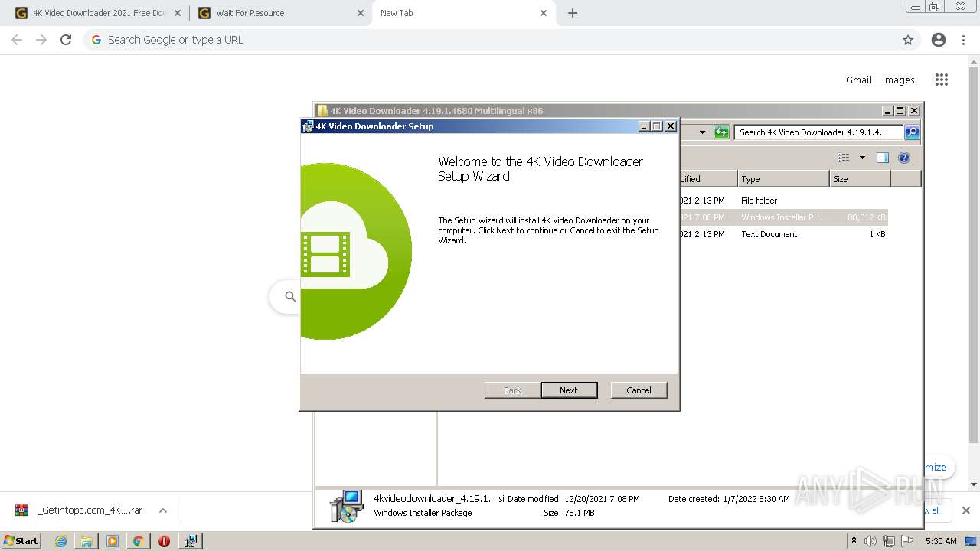Click the 4kvideodownloader msi details icon
The width and height of the screenshot is (980, 551).
[346, 506]
